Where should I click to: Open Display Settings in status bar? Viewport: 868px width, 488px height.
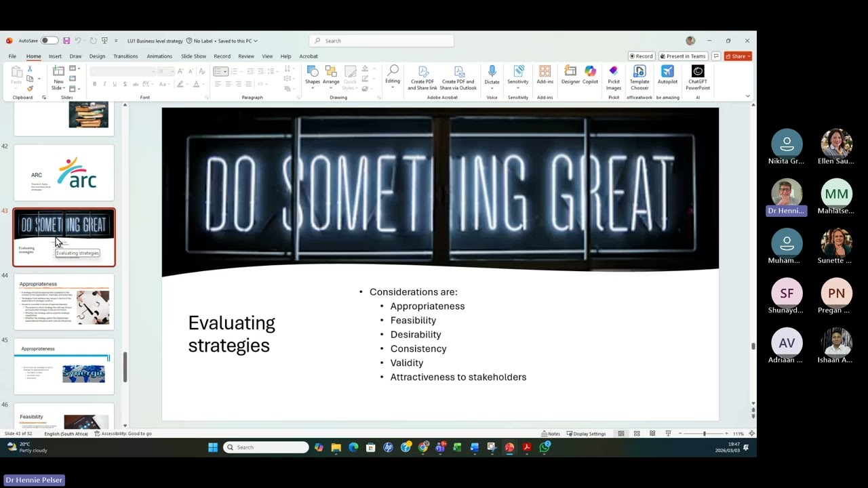click(586, 434)
